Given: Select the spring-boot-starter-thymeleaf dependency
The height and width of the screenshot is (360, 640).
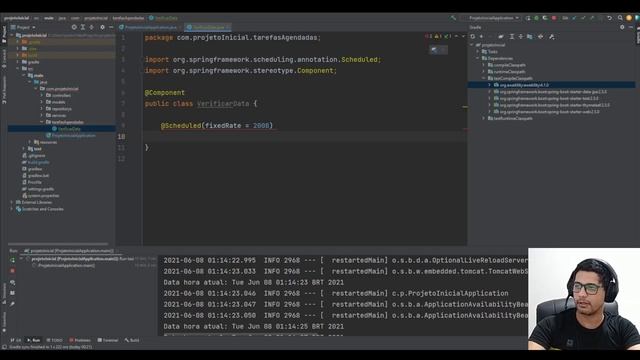Looking at the screenshot, I should (x=551, y=105).
